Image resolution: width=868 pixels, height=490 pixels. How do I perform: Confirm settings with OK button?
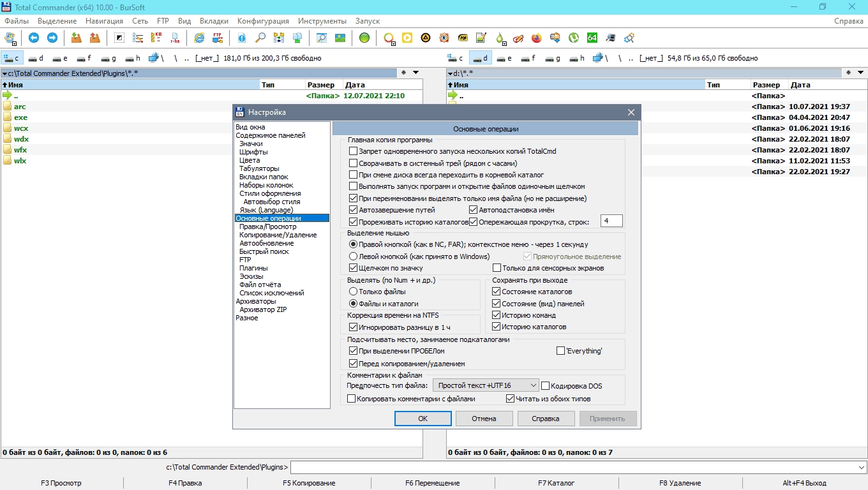click(x=423, y=419)
